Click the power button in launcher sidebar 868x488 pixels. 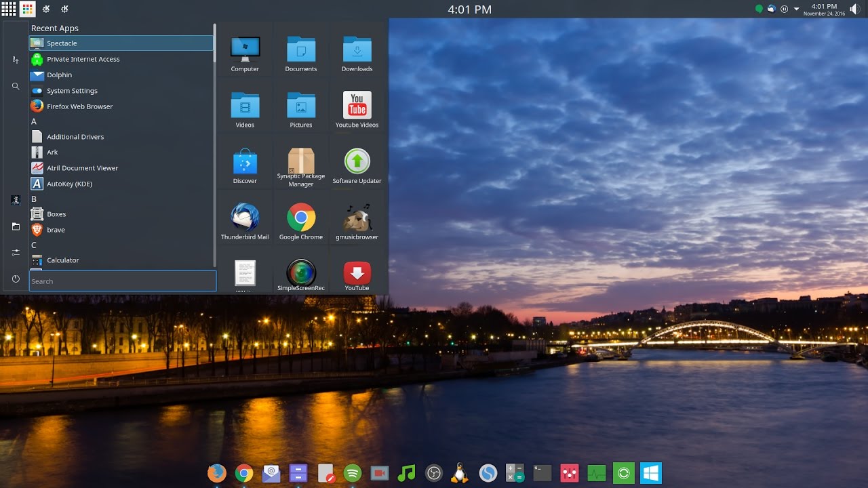pos(16,279)
